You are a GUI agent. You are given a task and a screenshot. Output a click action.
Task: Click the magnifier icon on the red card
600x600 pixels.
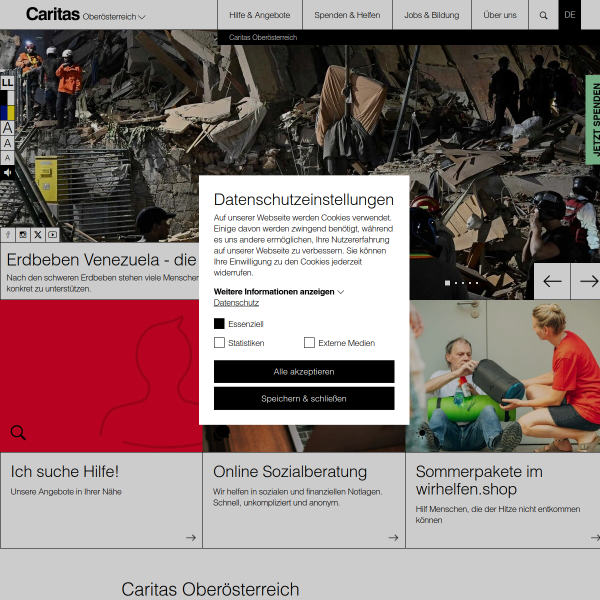[x=18, y=432]
